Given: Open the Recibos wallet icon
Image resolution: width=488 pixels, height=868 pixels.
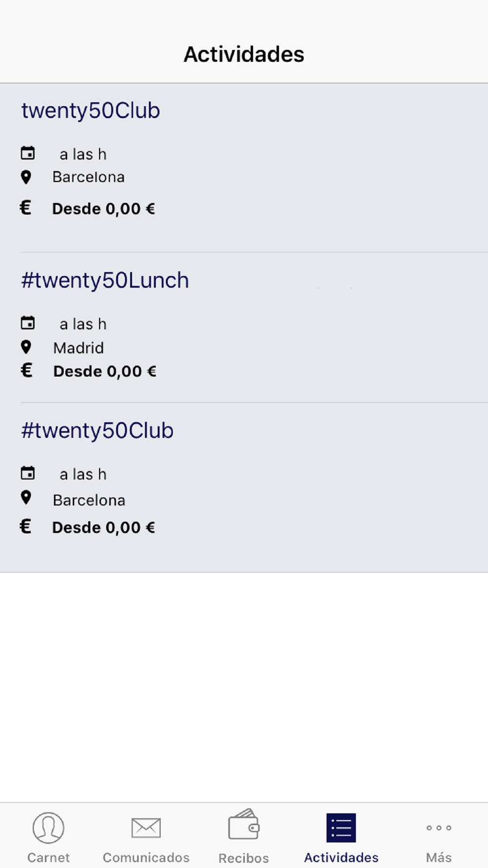Looking at the screenshot, I should tap(244, 825).
